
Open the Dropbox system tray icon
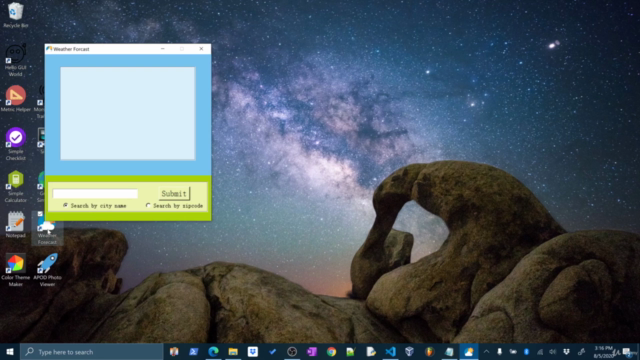coord(566,351)
